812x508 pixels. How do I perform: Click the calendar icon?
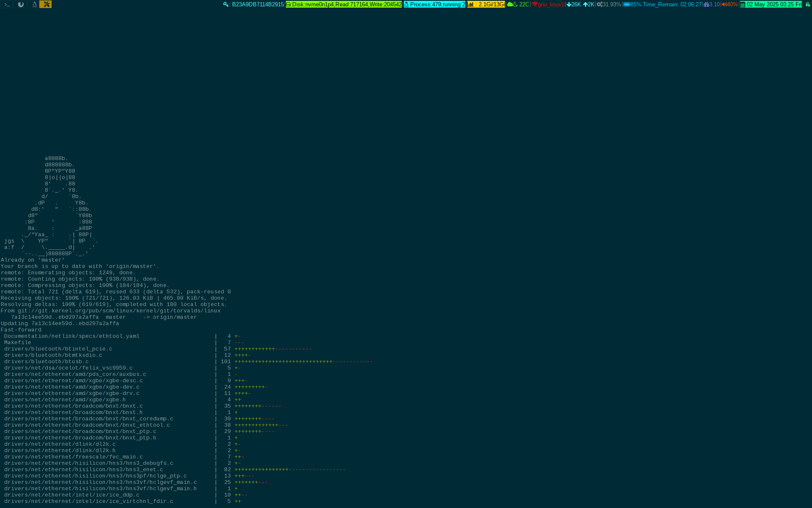click(x=743, y=4)
